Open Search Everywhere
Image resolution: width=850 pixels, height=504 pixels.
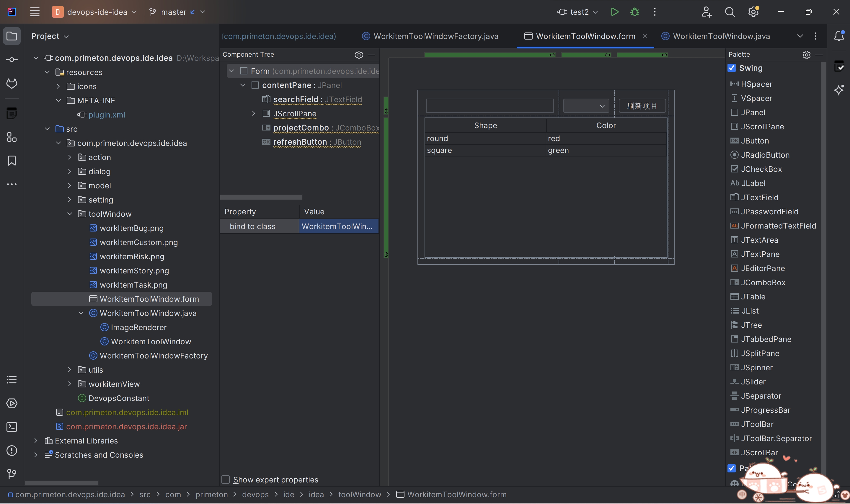coord(730,12)
